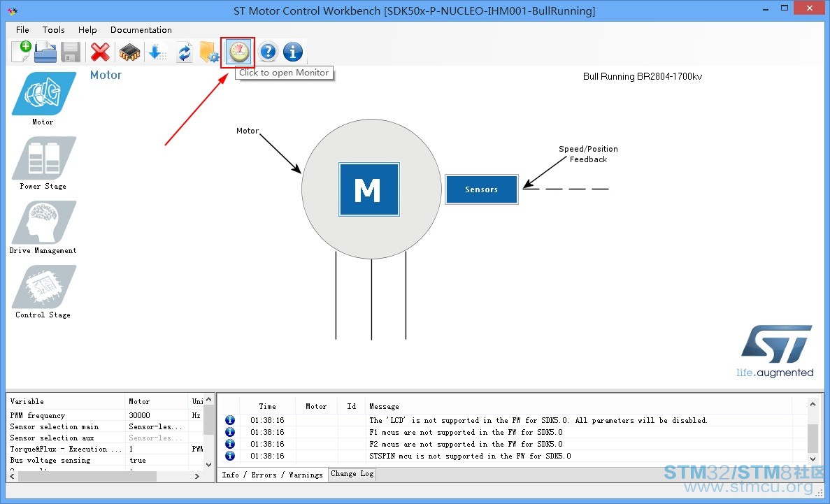
Task: Open the Tools menu
Action: (53, 29)
